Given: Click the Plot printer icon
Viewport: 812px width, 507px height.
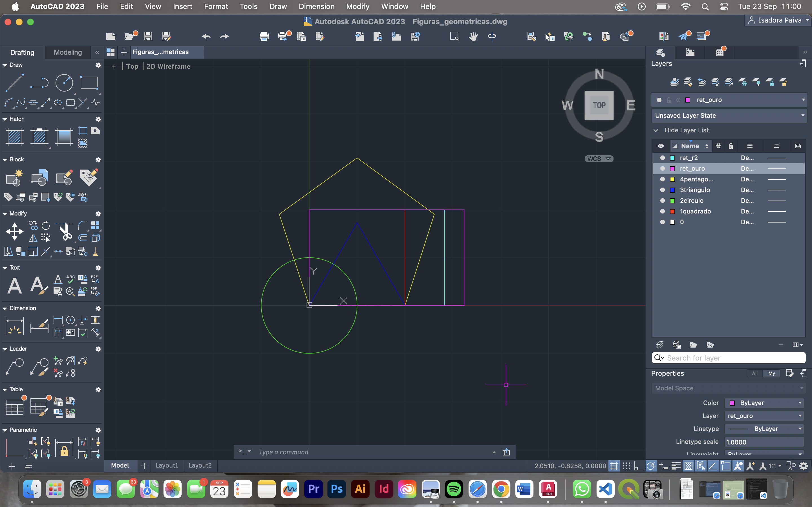Looking at the screenshot, I should point(264,36).
